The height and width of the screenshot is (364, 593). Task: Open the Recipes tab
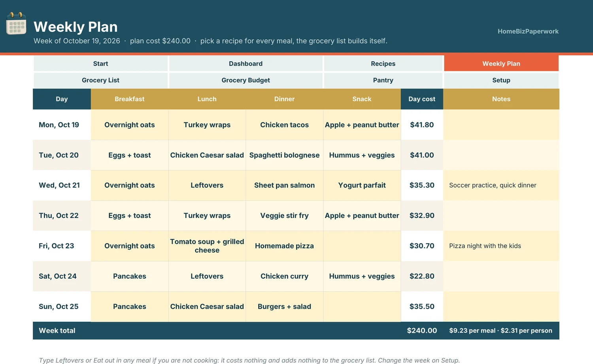click(x=383, y=64)
